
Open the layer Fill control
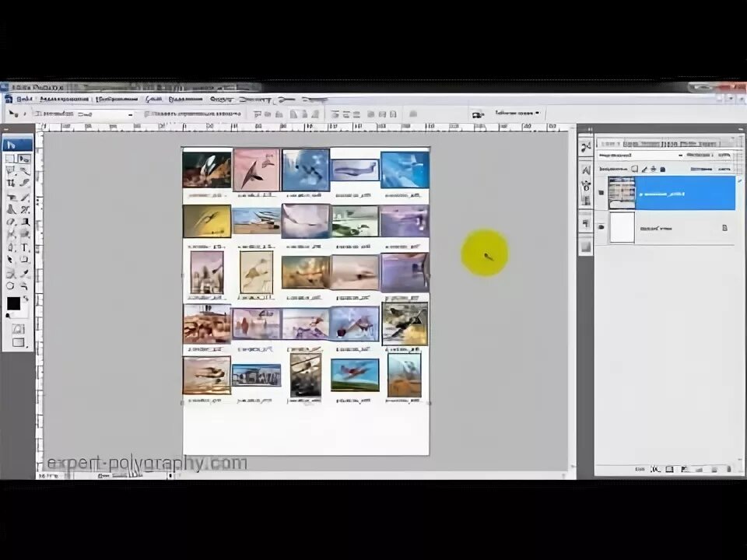710,169
